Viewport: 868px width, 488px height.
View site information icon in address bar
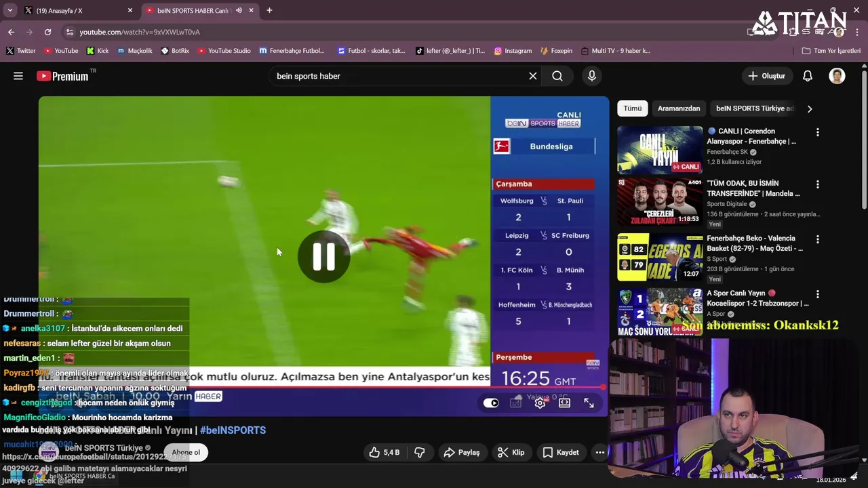click(x=69, y=32)
